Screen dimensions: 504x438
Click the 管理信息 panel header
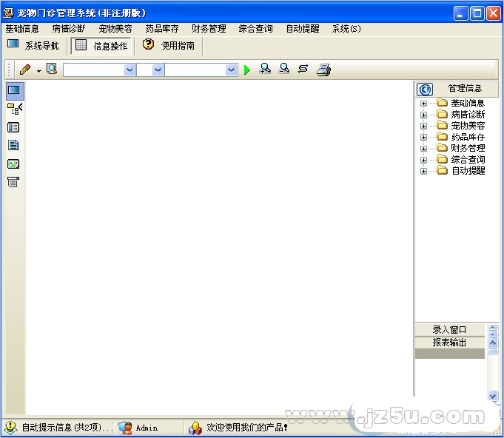click(x=465, y=88)
